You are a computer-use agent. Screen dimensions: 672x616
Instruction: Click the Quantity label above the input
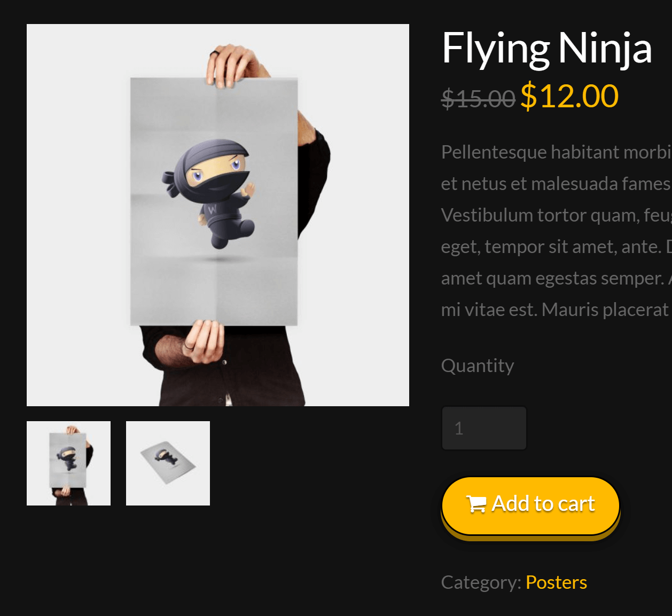point(477,365)
